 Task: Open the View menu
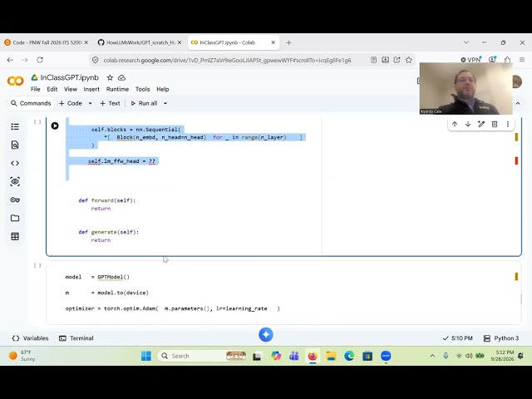[71, 89]
